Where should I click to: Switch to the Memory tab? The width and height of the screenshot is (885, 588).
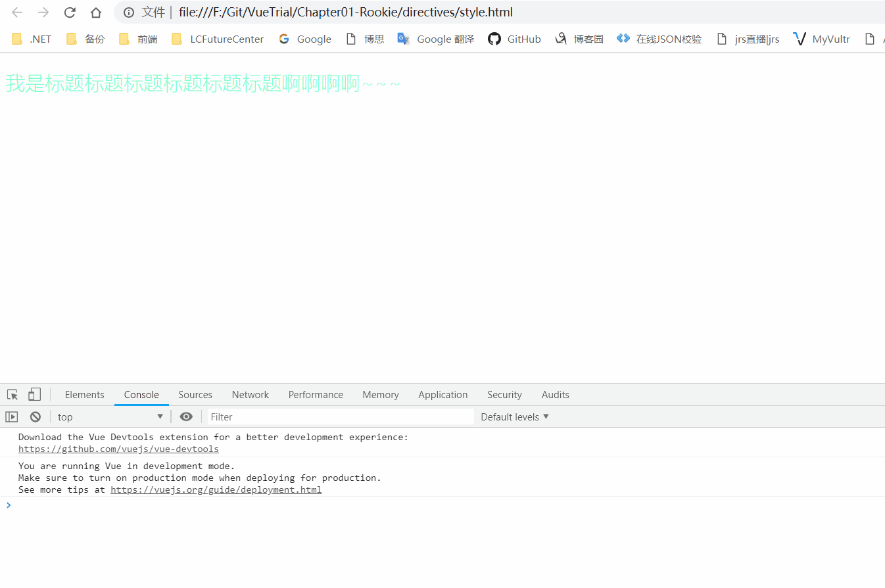[381, 395]
